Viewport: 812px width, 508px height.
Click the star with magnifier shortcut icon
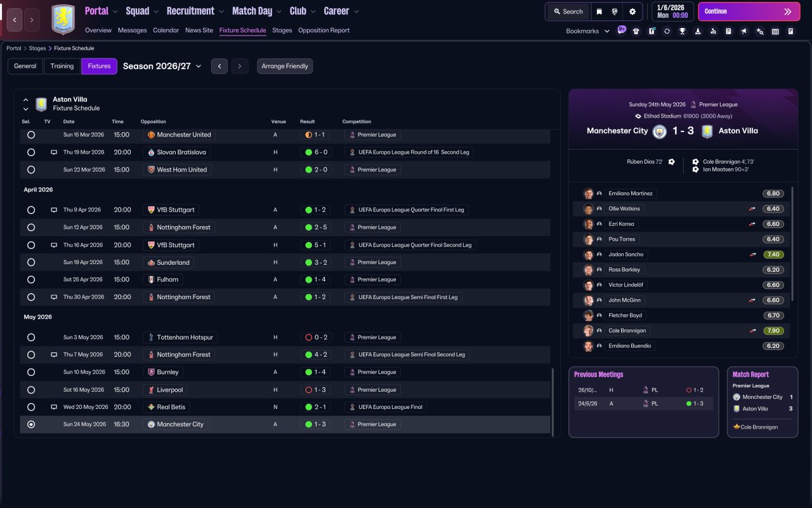[760, 31]
